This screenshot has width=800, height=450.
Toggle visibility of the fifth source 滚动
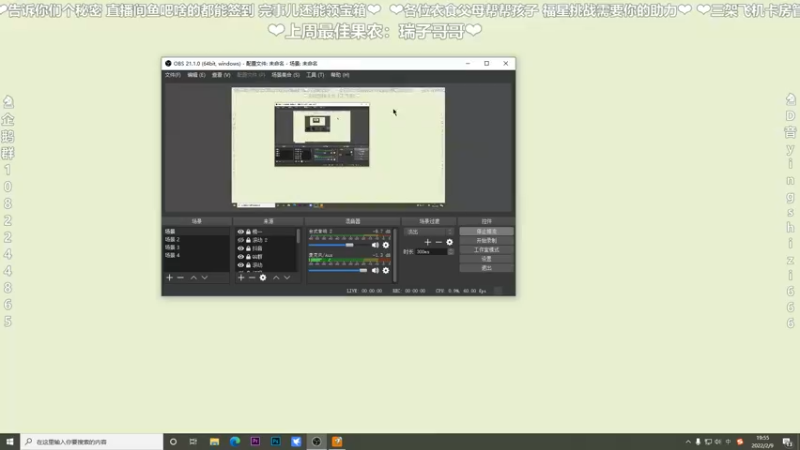241,265
